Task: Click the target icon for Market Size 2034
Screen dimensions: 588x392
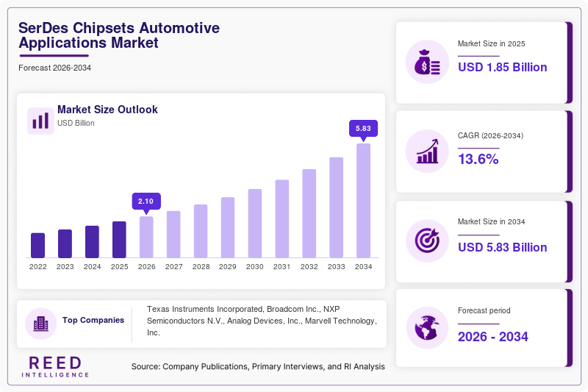Action: 427,240
